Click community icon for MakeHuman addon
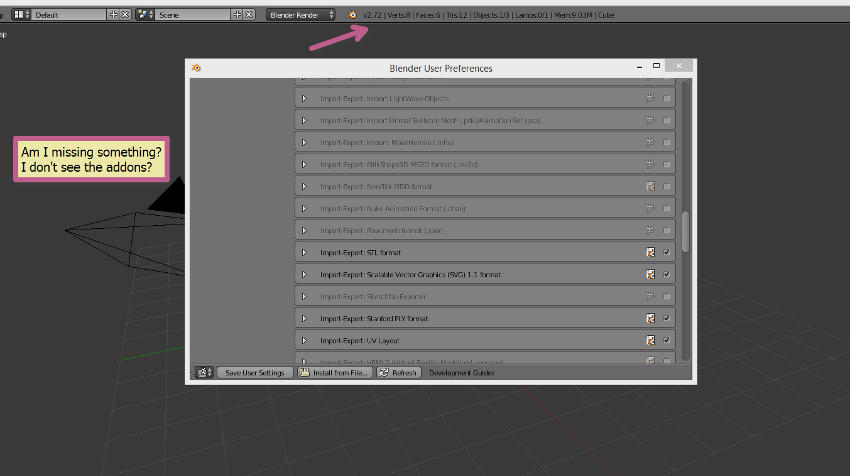The height and width of the screenshot is (476, 850). point(650,142)
